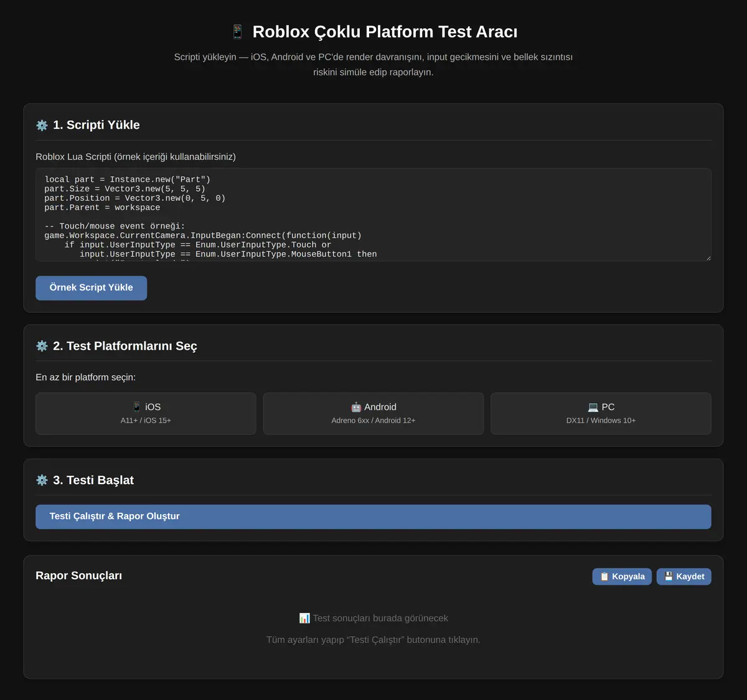Click the subtitle text starting with Scripti yükleyin
Viewport: 747px width, 700px height.
pyautogui.click(x=374, y=65)
